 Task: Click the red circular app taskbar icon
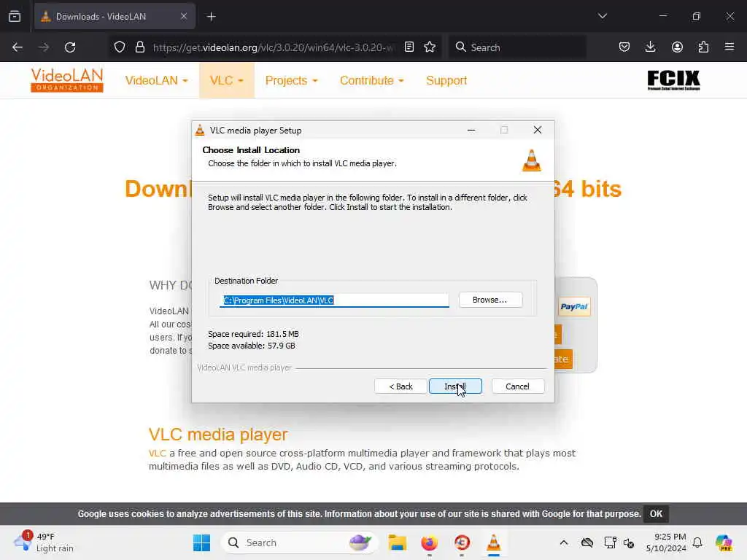[x=462, y=542]
